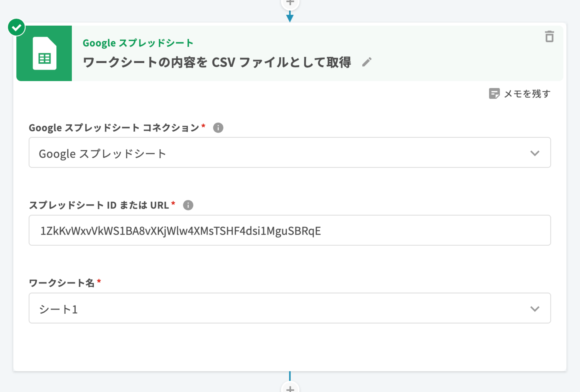Click the memo note icon
Image resolution: width=580 pixels, height=392 pixels.
coord(494,94)
